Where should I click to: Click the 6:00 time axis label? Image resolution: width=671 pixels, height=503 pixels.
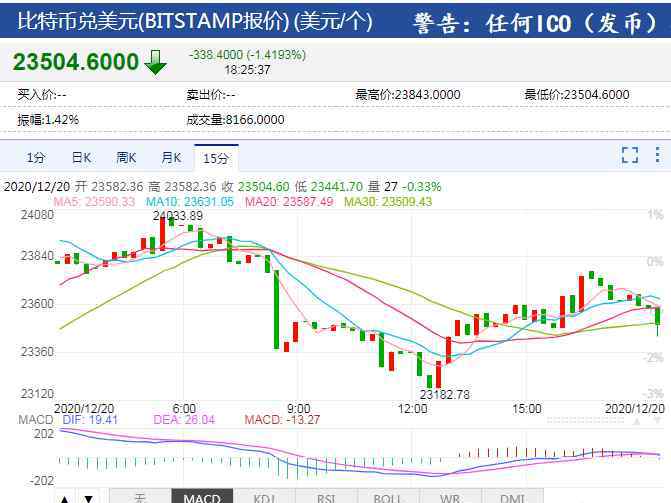(x=184, y=408)
